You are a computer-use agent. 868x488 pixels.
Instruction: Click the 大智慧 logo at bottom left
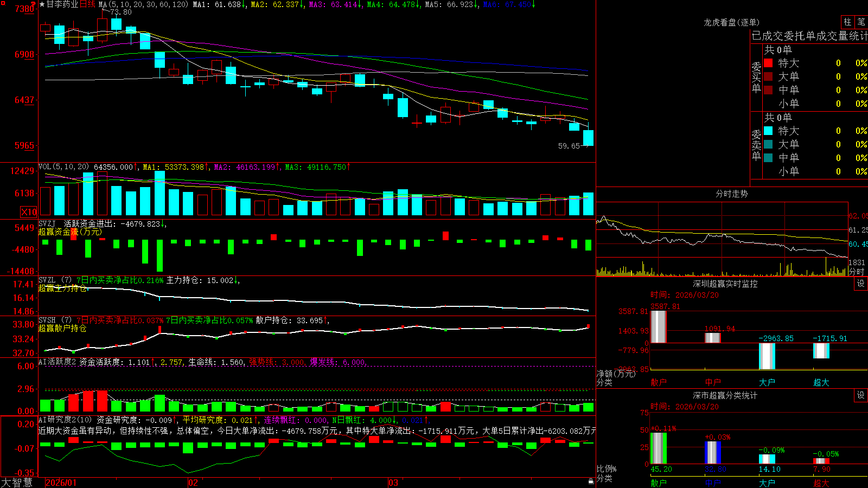[x=17, y=482]
